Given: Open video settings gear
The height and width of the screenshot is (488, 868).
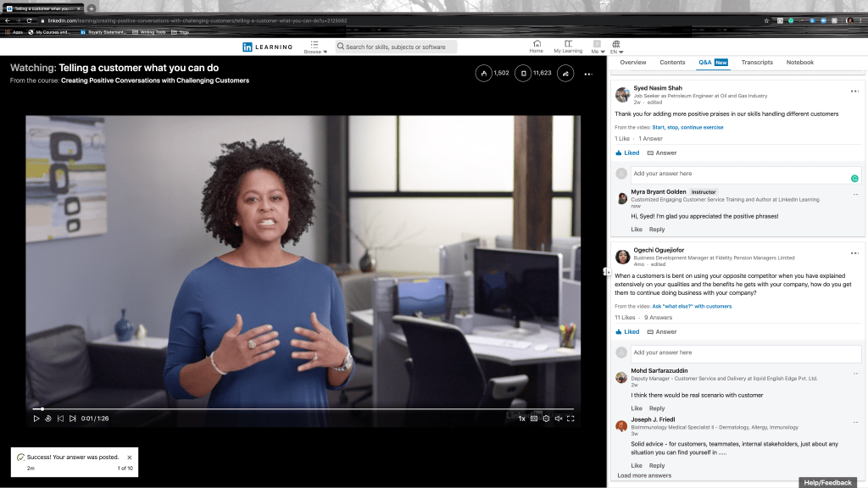Looking at the screenshot, I should (x=546, y=419).
